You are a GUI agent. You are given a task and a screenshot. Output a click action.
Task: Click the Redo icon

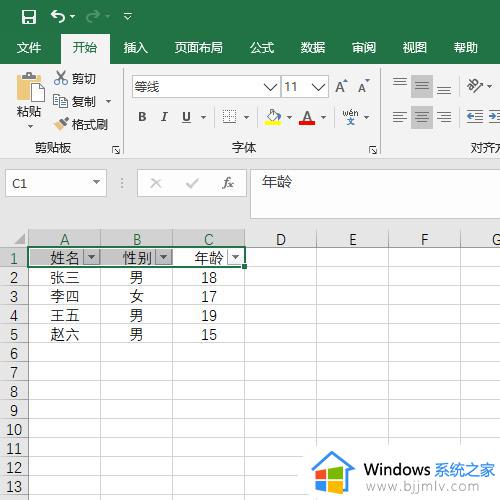(x=93, y=16)
